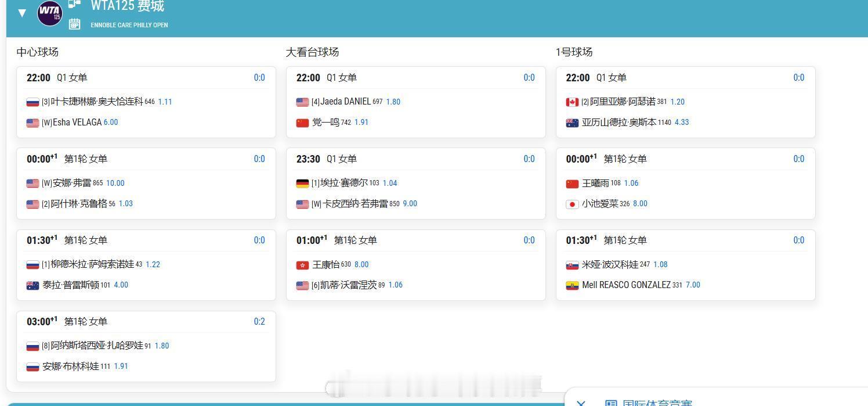Select odds 1.80 for 阿纳斯塔西娅·扎哈罗娃
The image size is (868, 406).
(162, 346)
